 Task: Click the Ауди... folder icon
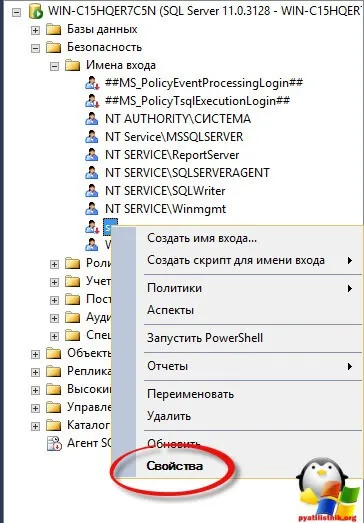(72, 318)
